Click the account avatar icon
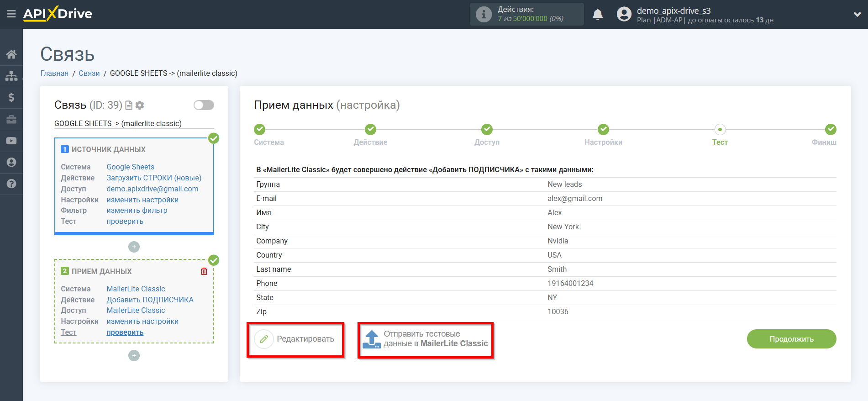Image resolution: width=868 pixels, height=401 pixels. [624, 14]
